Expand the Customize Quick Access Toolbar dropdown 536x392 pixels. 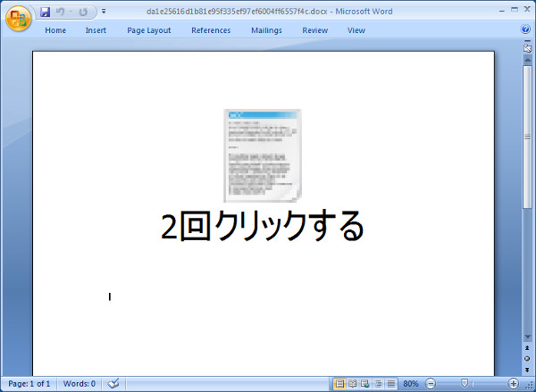pos(104,13)
